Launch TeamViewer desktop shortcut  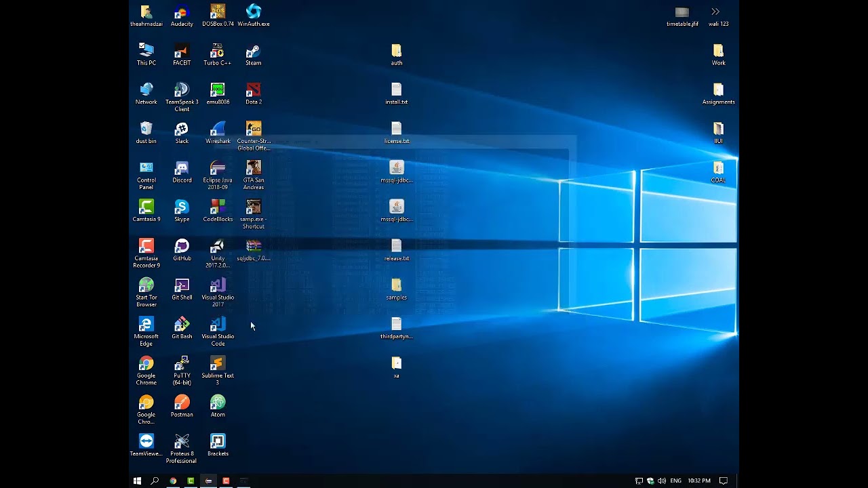coord(146,446)
